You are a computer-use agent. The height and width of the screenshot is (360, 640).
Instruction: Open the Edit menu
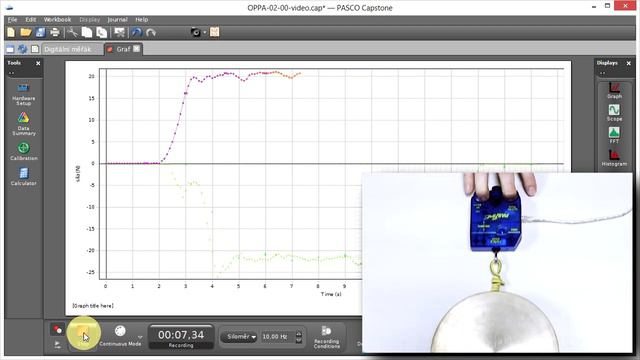pos(31,20)
